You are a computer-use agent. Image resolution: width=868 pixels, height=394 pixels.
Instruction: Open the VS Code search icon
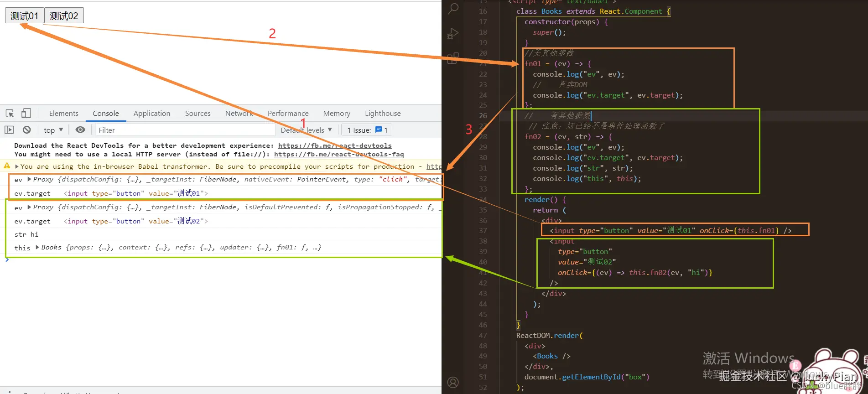point(453,8)
